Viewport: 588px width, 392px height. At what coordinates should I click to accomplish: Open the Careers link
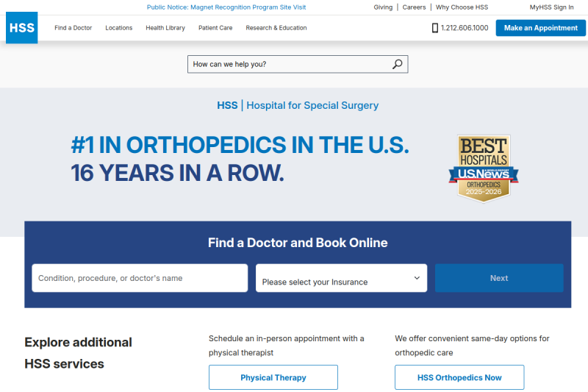point(414,7)
